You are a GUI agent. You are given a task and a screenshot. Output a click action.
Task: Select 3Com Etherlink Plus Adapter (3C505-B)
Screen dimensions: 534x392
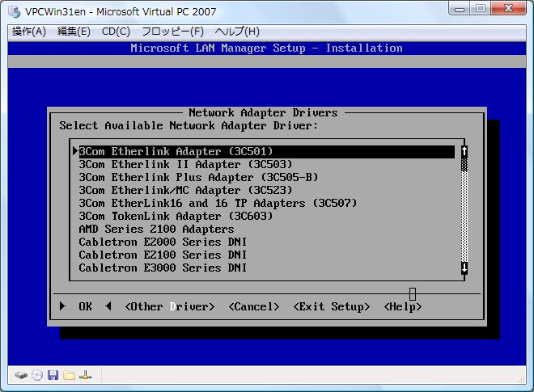point(267,177)
